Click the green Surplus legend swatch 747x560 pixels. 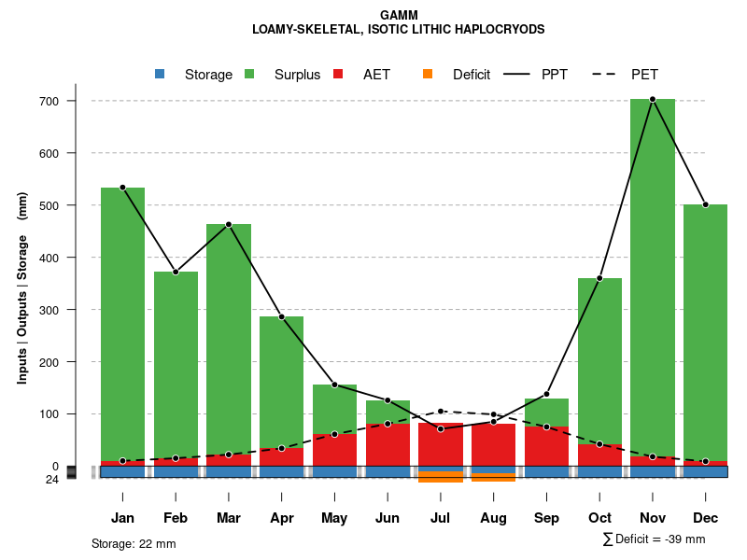pos(249,74)
